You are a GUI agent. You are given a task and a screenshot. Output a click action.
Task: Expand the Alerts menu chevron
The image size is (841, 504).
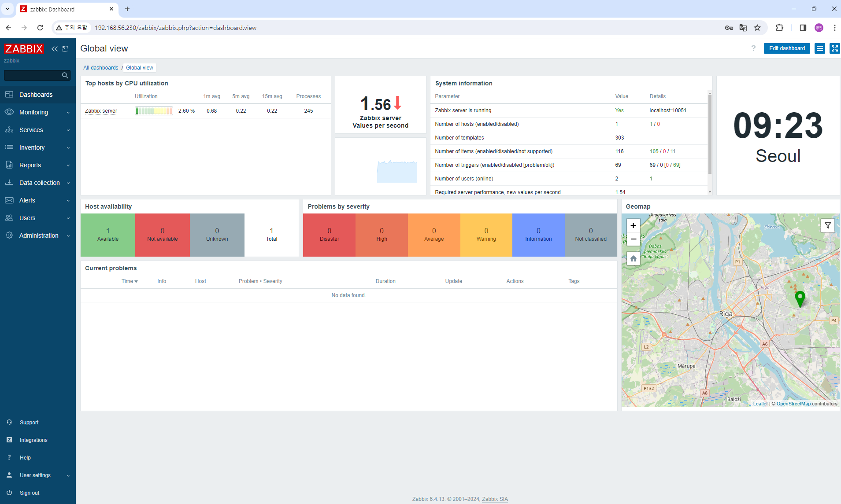(x=68, y=201)
